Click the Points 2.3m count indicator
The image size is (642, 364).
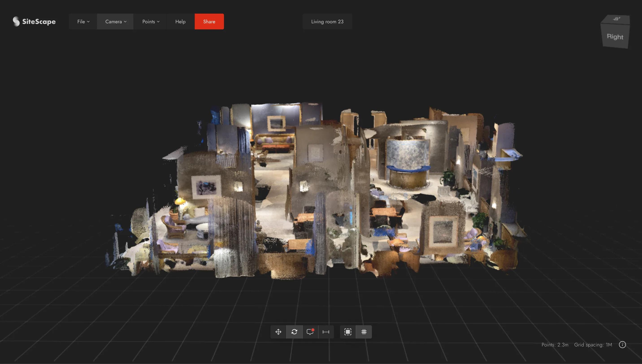(x=555, y=344)
